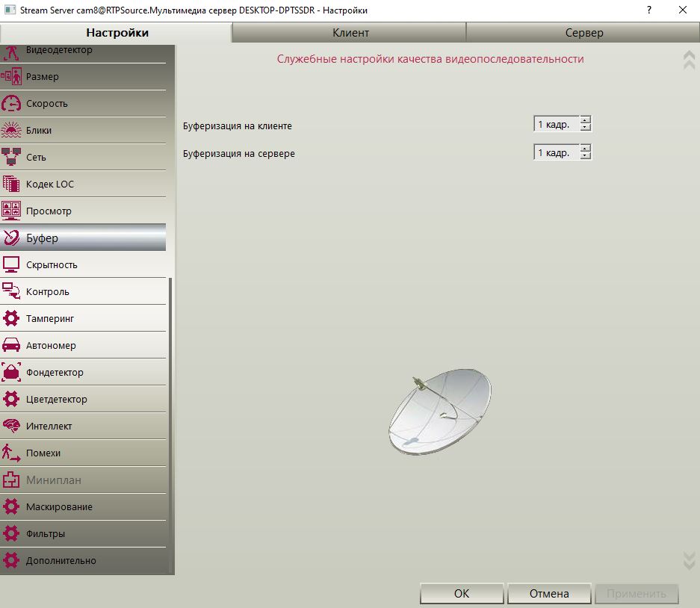Click the help question mark button
Viewport: 700px width, 608px height.
pyautogui.click(x=649, y=10)
